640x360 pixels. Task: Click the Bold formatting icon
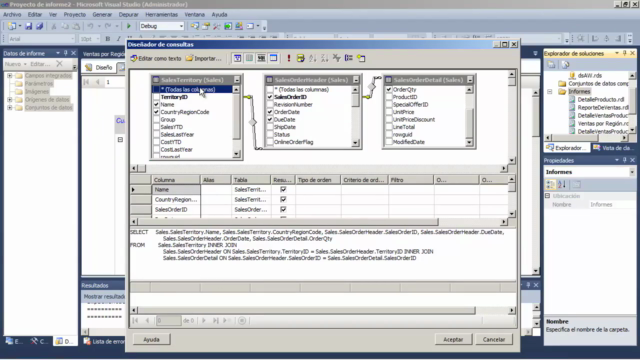pos(108,39)
